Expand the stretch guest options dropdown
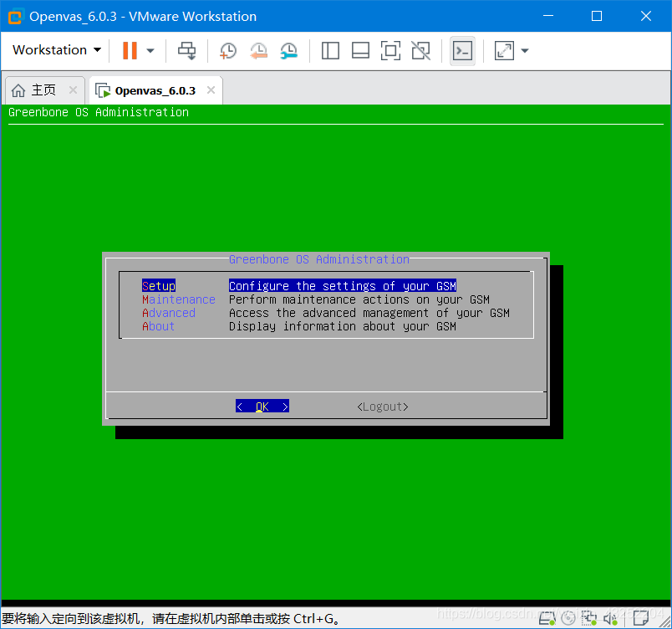The image size is (672, 629). click(525, 50)
